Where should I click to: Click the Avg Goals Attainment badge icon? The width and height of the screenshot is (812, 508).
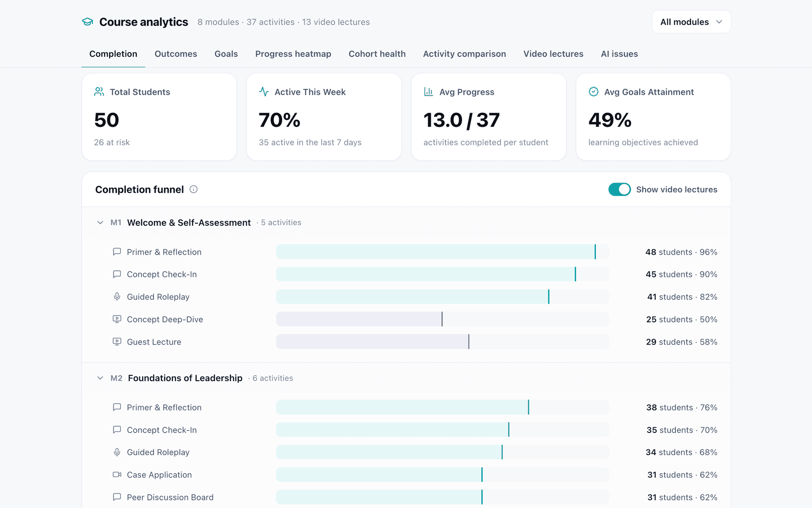(x=594, y=92)
